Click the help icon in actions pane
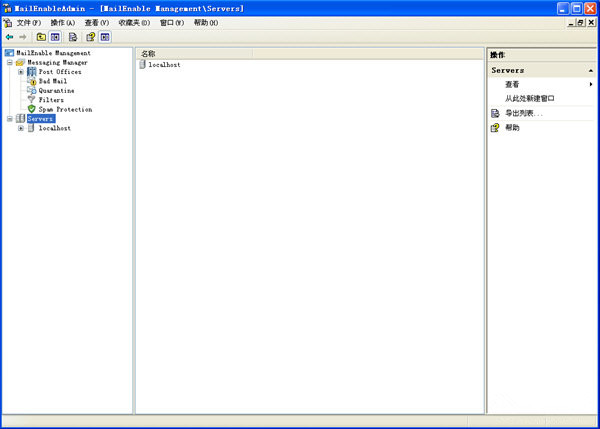600x429 pixels. [x=495, y=128]
